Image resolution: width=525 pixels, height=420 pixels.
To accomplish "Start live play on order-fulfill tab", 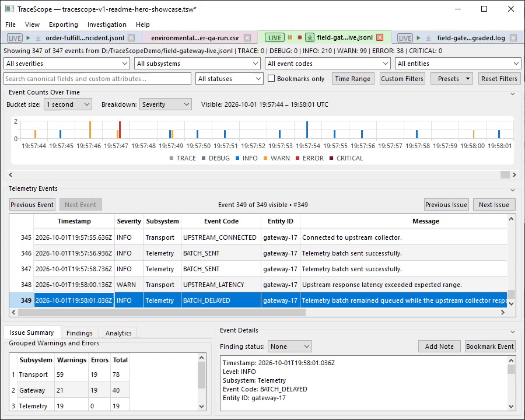I will point(29,38).
